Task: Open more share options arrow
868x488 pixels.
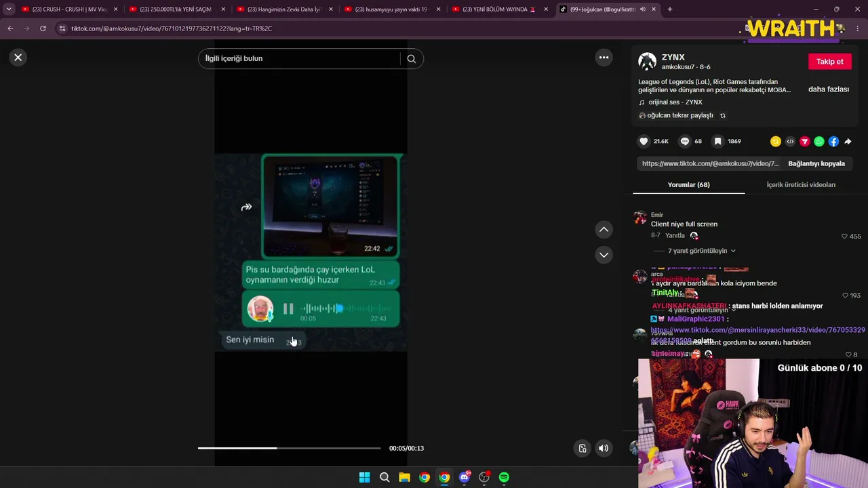Action: [848, 142]
